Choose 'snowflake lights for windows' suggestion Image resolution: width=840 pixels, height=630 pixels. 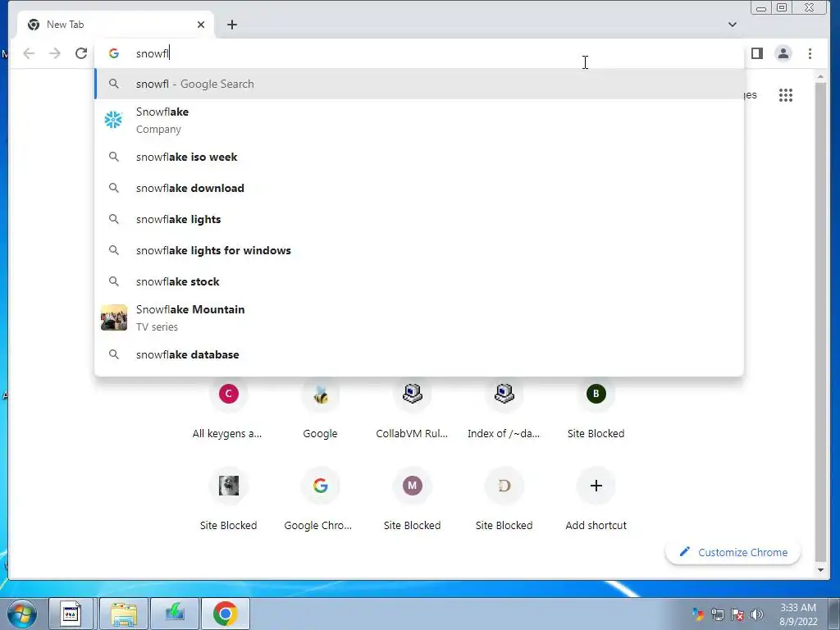[419, 250]
